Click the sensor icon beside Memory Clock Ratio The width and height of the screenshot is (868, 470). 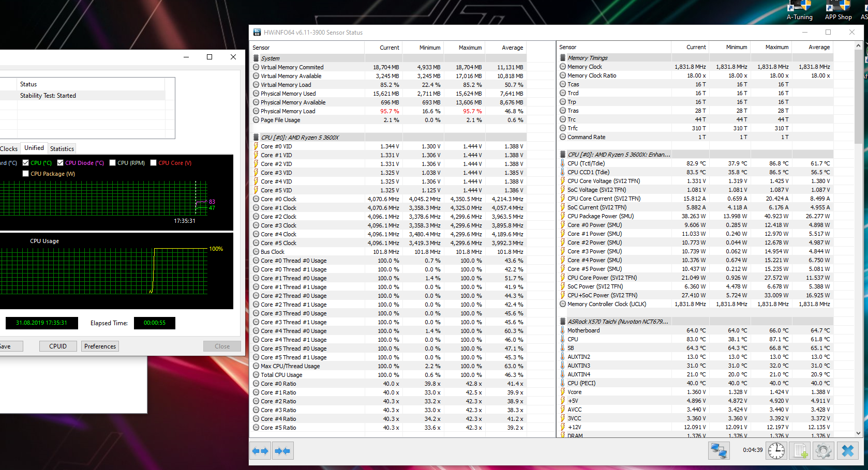[563, 75]
